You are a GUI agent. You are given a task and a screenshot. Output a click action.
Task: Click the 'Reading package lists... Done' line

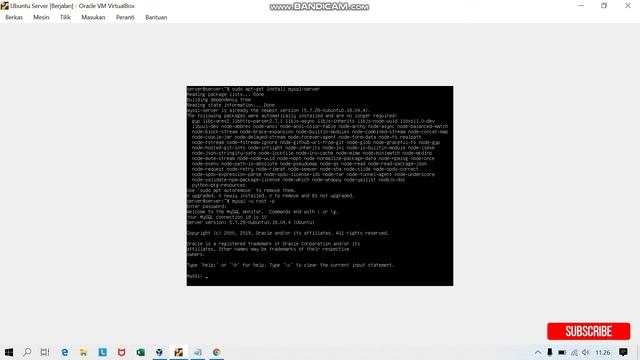[225, 94]
